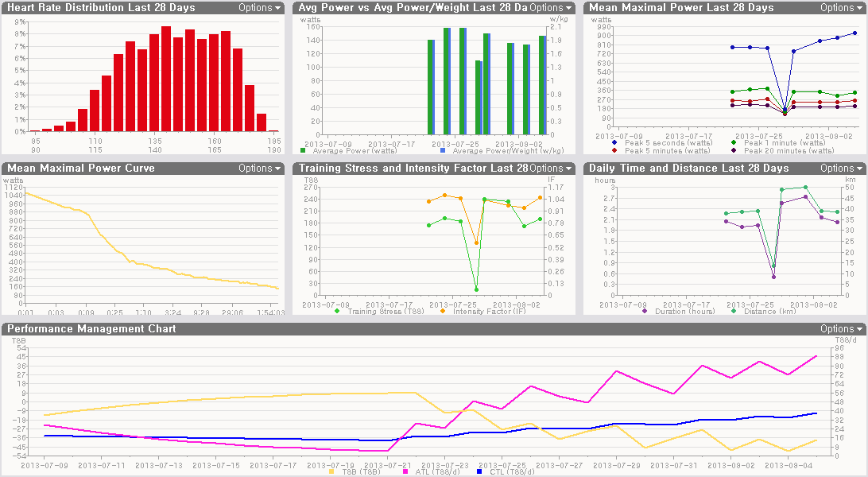The width and height of the screenshot is (868, 477).
Task: Click Peak 5 minutes (watts) legend marker
Action: point(614,150)
